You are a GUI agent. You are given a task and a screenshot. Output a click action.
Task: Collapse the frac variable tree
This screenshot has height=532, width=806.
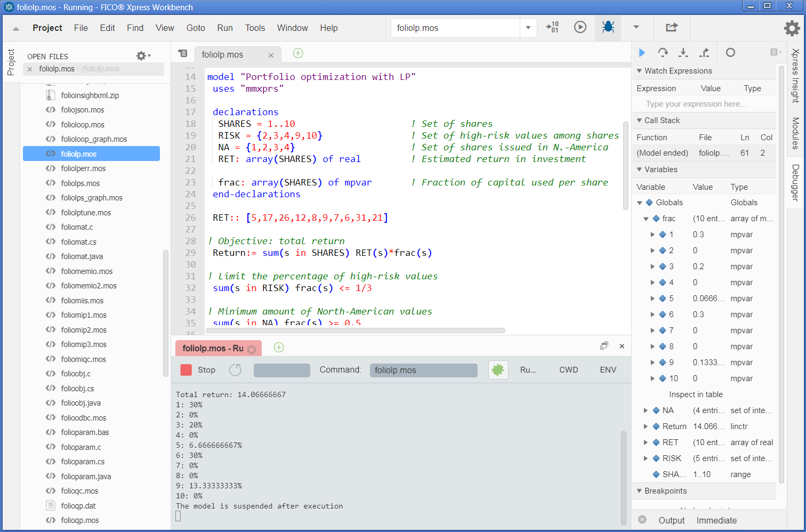[645, 218]
